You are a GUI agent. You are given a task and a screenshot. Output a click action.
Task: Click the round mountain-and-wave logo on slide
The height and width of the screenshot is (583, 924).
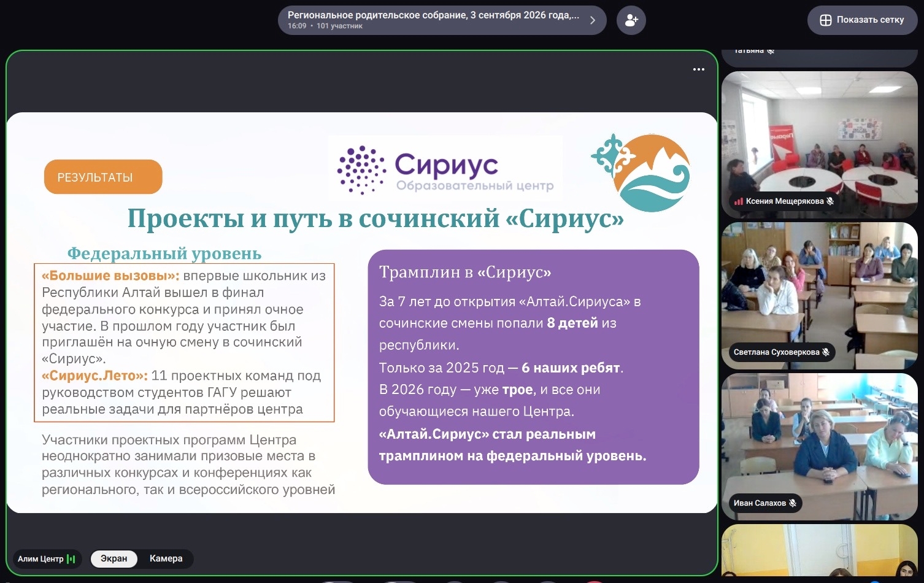click(641, 172)
